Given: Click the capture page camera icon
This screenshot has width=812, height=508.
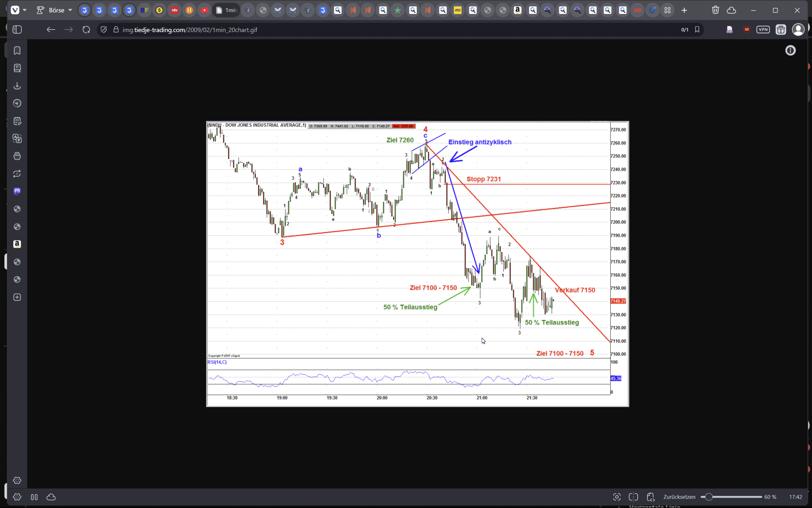Looking at the screenshot, I should click(617, 497).
